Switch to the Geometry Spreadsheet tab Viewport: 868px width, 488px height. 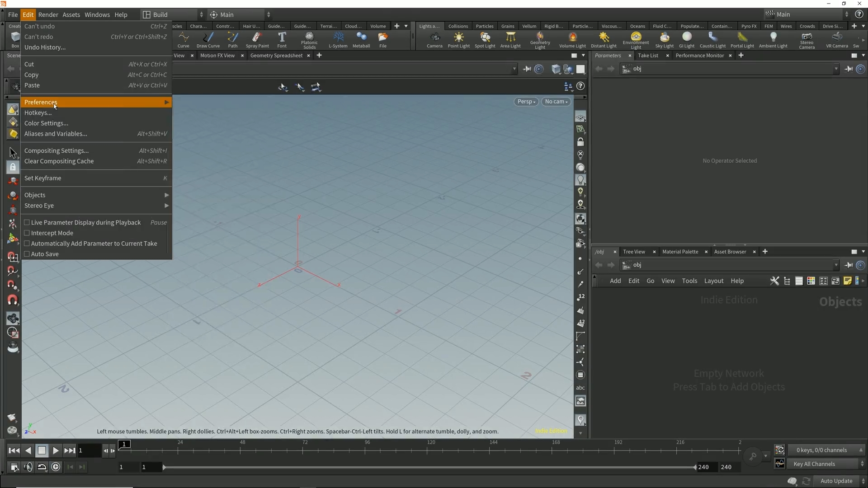pos(276,56)
